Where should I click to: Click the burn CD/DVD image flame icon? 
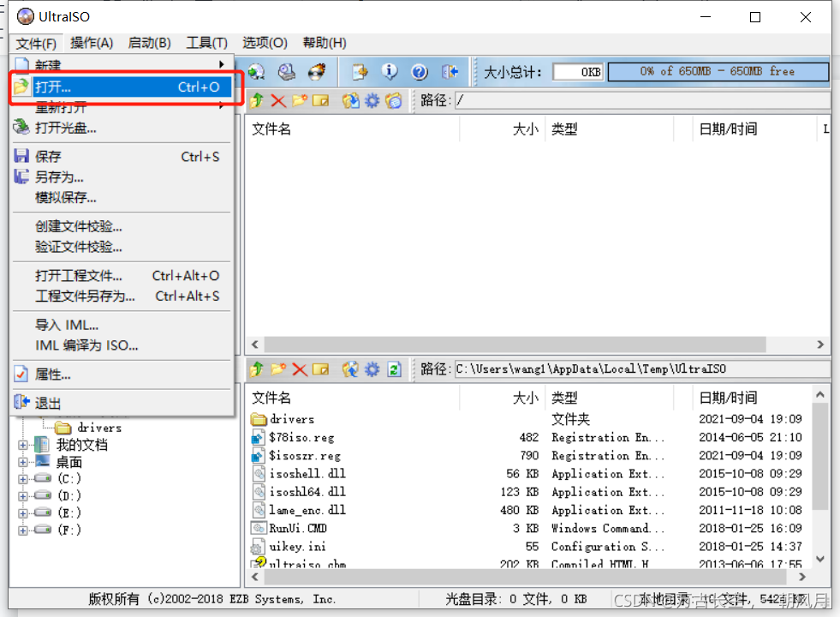click(x=317, y=72)
